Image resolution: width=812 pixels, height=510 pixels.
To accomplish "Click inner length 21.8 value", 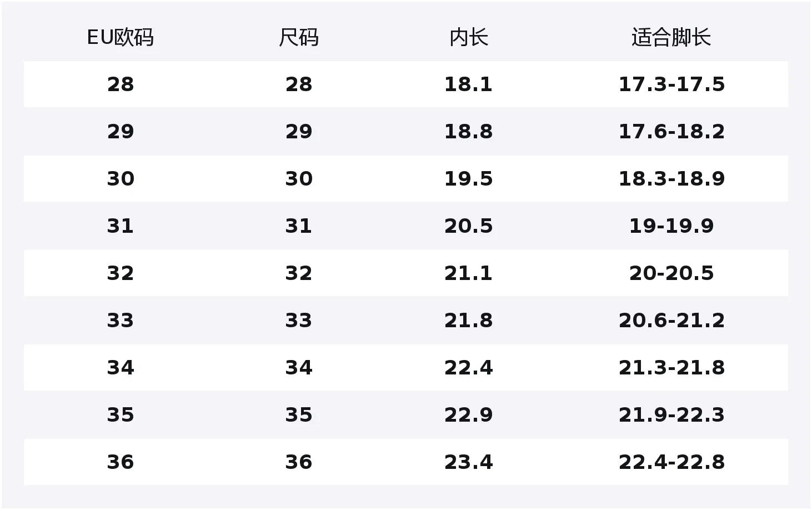I will [x=469, y=321].
